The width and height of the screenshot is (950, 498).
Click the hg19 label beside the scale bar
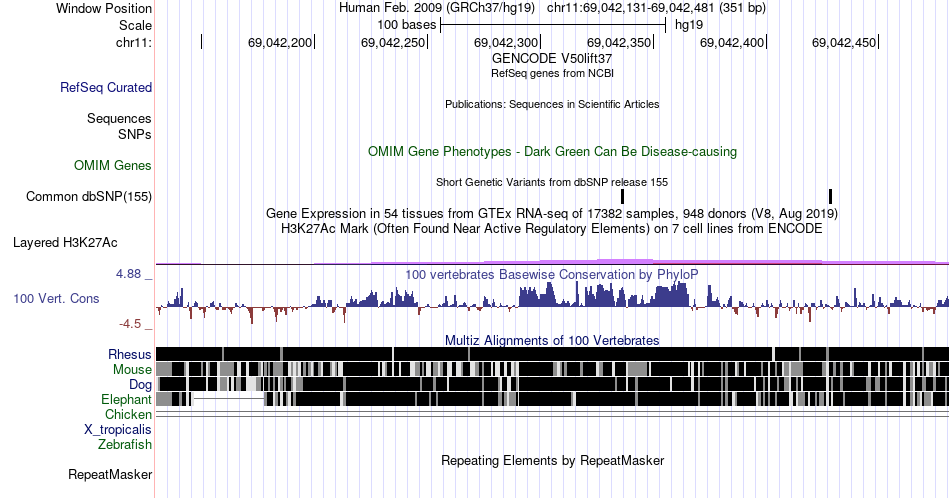coord(689,25)
